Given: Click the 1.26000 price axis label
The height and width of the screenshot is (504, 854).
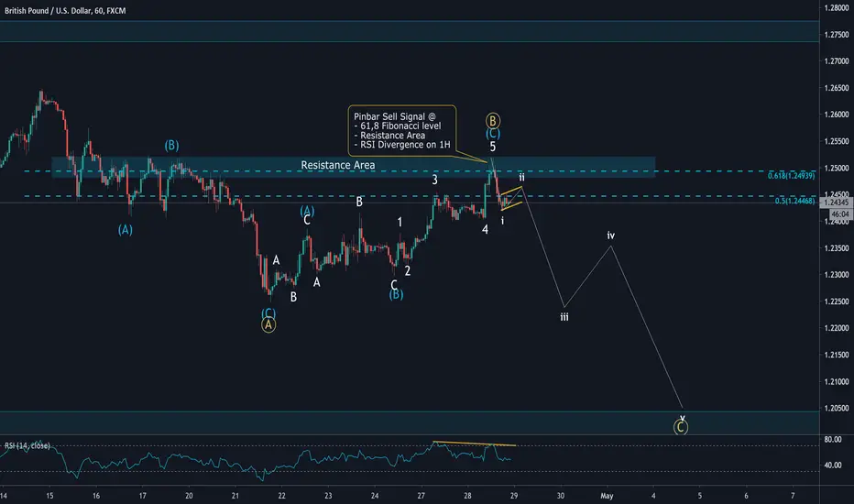Looking at the screenshot, I should tap(837, 115).
